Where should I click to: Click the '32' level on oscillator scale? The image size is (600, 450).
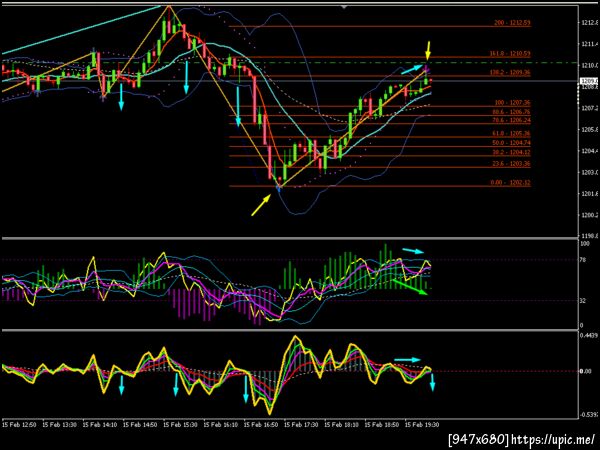584,301
